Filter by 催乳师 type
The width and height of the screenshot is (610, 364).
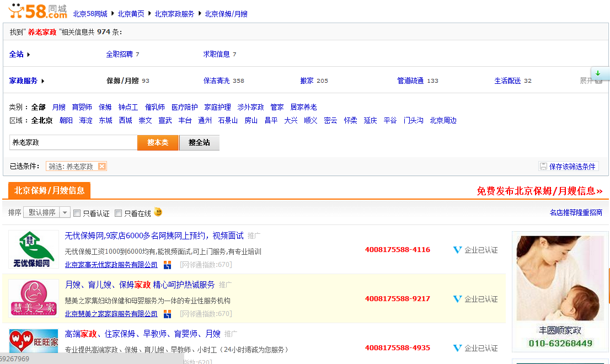[x=155, y=107]
